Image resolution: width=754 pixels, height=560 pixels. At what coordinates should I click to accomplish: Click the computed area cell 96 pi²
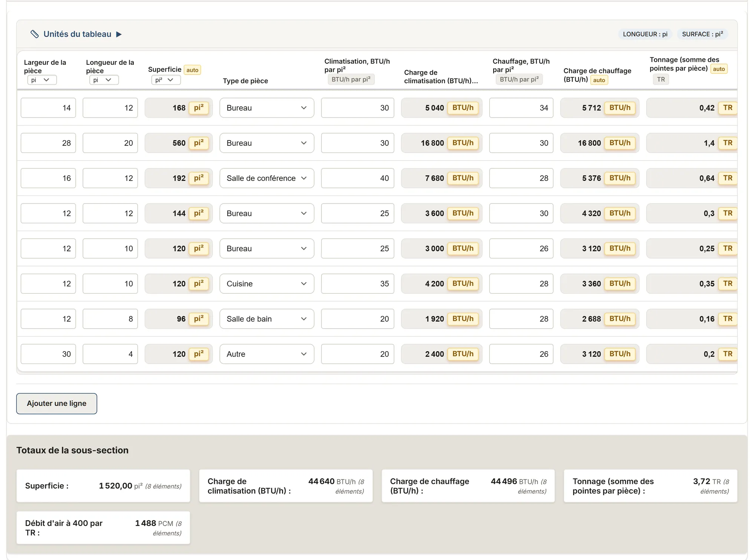pos(179,319)
